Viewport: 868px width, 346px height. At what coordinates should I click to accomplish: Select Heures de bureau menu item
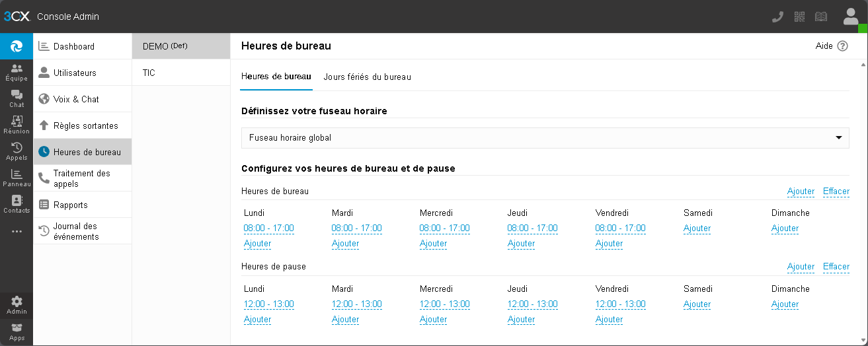(83, 152)
